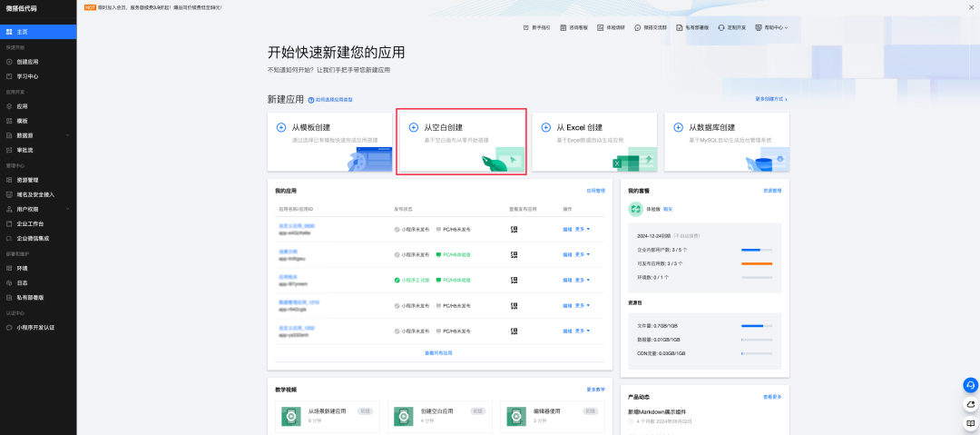
Task: Expand the 数据源 sidebar chevron
Action: pos(67,135)
